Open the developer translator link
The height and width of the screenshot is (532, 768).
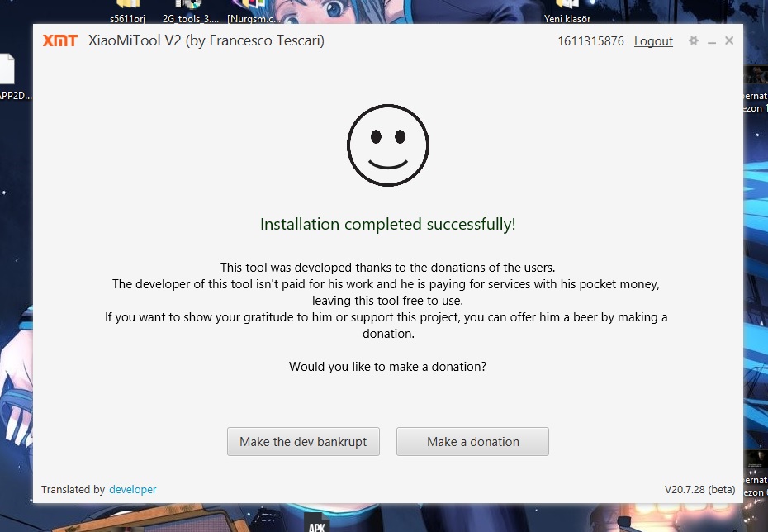[133, 489]
